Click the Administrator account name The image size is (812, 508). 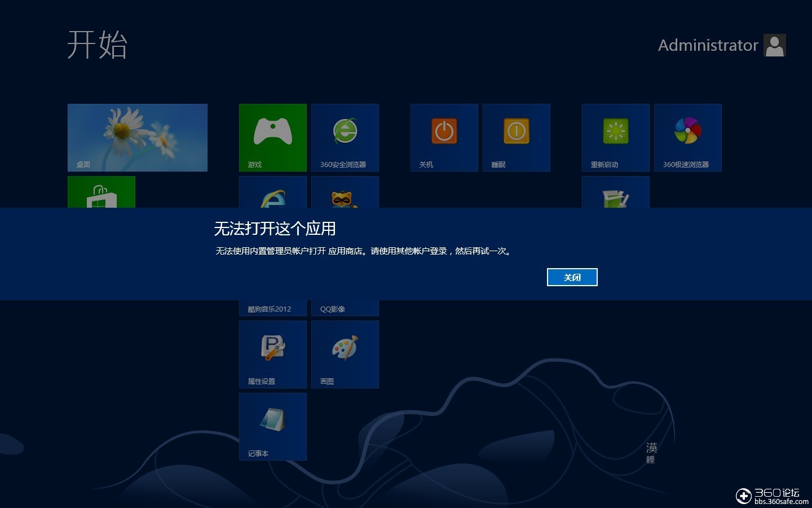pos(708,45)
